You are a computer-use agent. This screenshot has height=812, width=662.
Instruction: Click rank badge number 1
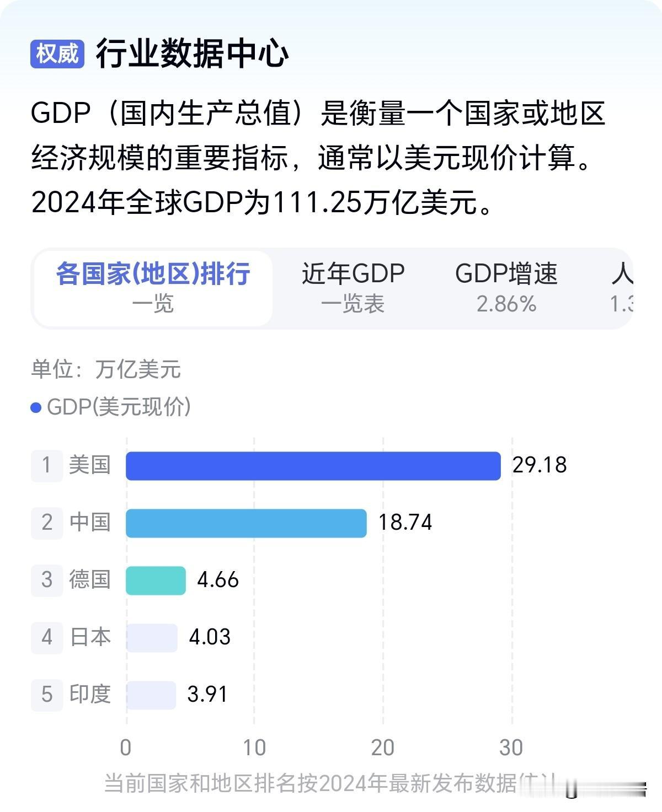coord(47,466)
